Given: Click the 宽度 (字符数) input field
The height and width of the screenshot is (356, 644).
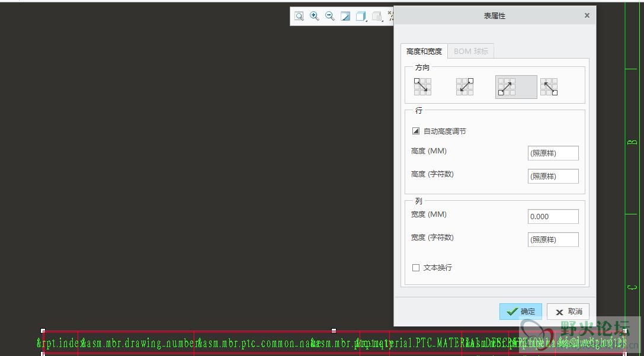Looking at the screenshot, I should pos(553,239).
